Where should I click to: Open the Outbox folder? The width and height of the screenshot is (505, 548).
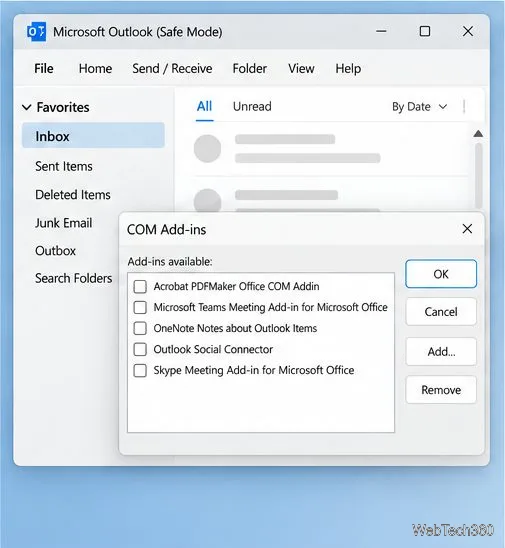pyautogui.click(x=55, y=251)
